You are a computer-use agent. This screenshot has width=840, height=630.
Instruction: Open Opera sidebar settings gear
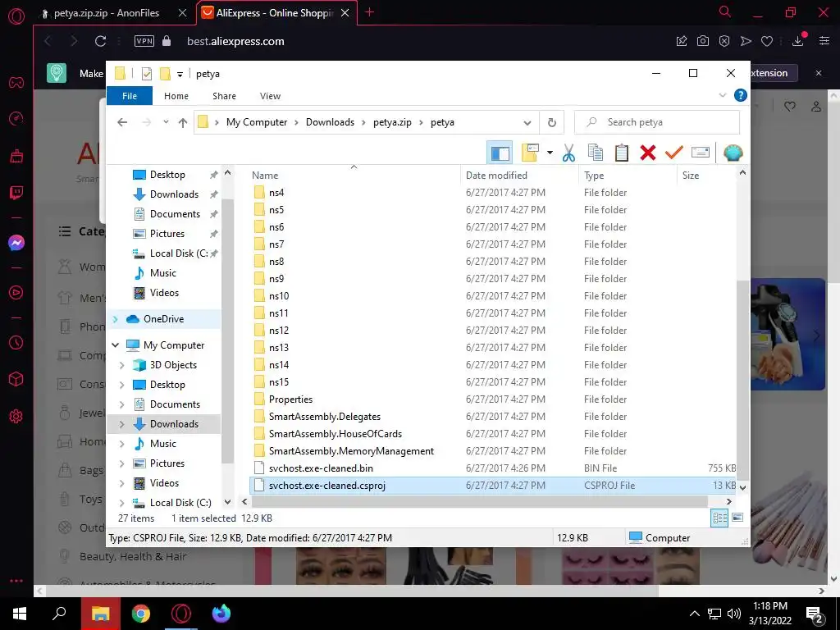[16, 416]
